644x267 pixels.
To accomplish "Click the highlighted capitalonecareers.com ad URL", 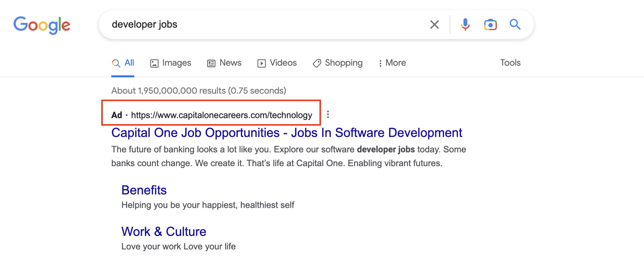I will point(221,115).
